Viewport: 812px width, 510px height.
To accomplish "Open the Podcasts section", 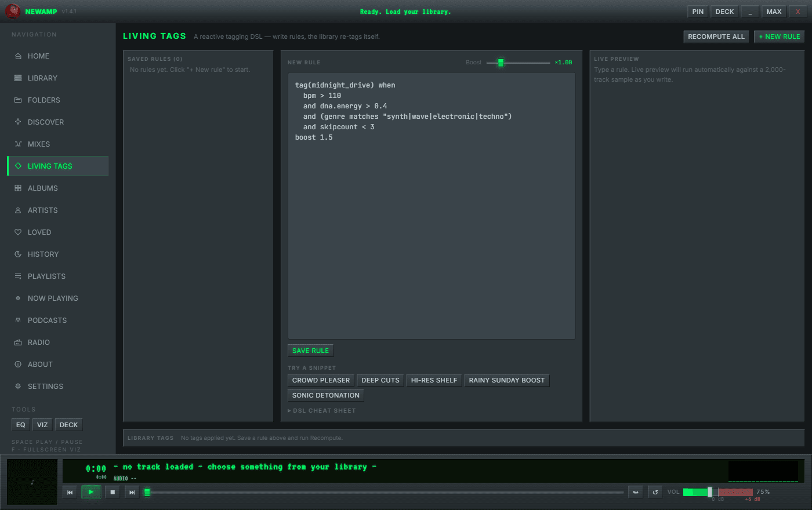I will (x=57, y=320).
